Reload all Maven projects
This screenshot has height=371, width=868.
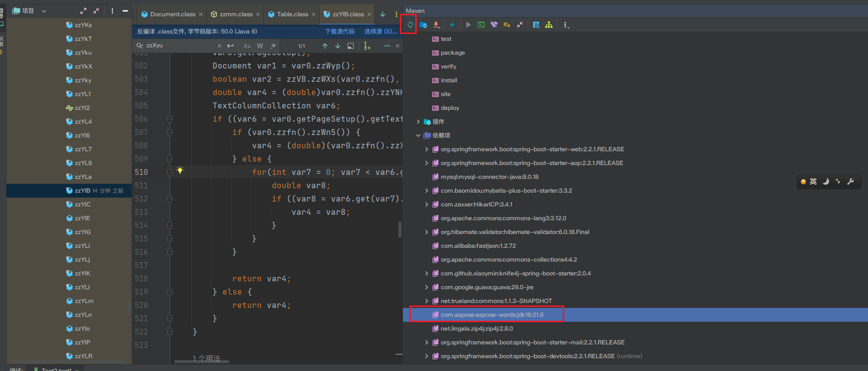[410, 25]
